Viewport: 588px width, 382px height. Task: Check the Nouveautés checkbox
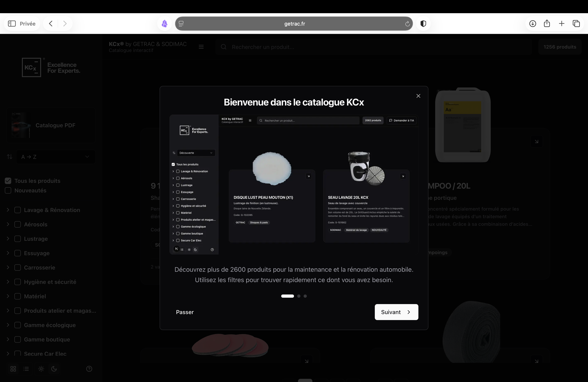point(8,191)
